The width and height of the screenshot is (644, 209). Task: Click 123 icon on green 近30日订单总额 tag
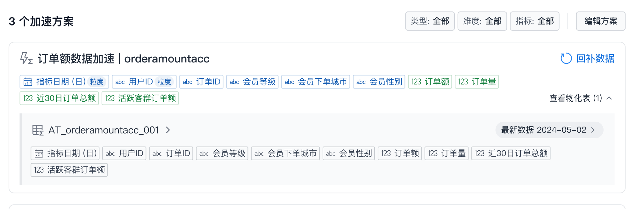point(28,98)
